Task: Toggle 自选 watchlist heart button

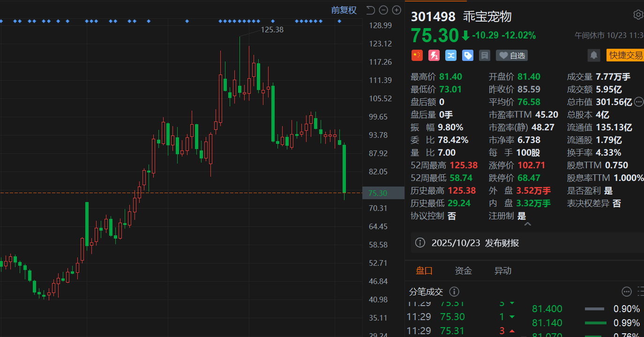Action: pyautogui.click(x=512, y=55)
